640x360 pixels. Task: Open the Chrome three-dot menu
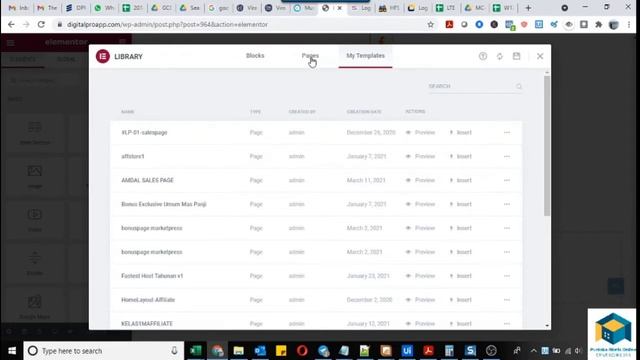[629, 24]
